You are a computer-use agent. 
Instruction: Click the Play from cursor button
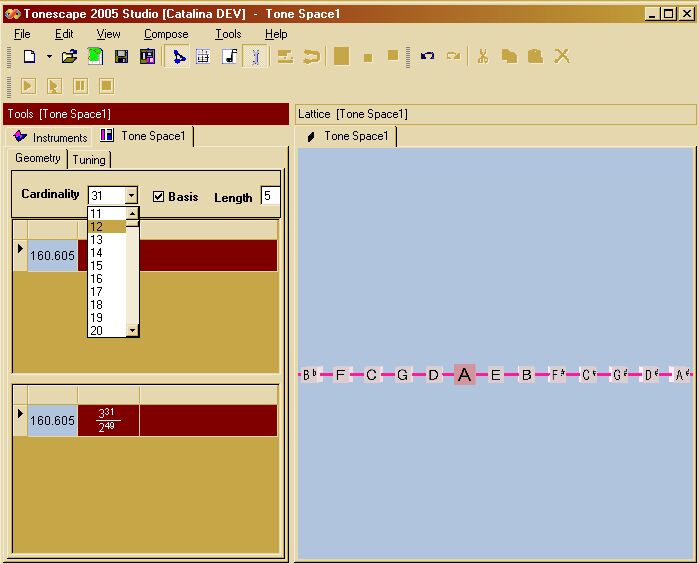click(54, 86)
